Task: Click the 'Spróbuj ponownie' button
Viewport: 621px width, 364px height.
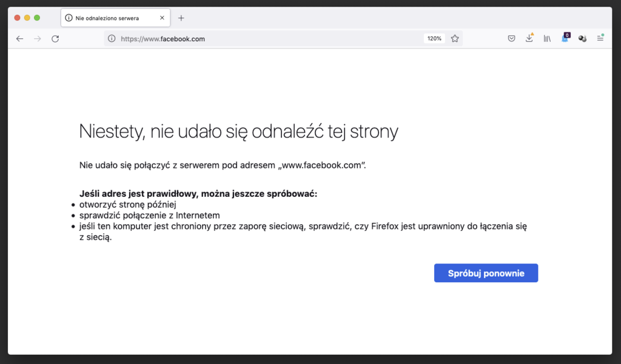Action: click(486, 273)
